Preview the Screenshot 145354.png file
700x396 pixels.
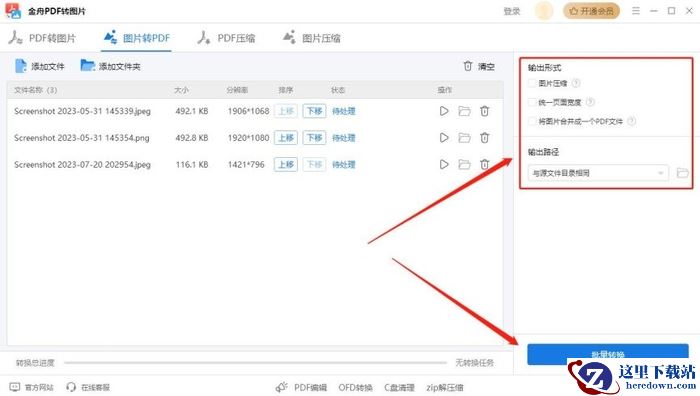pos(444,138)
